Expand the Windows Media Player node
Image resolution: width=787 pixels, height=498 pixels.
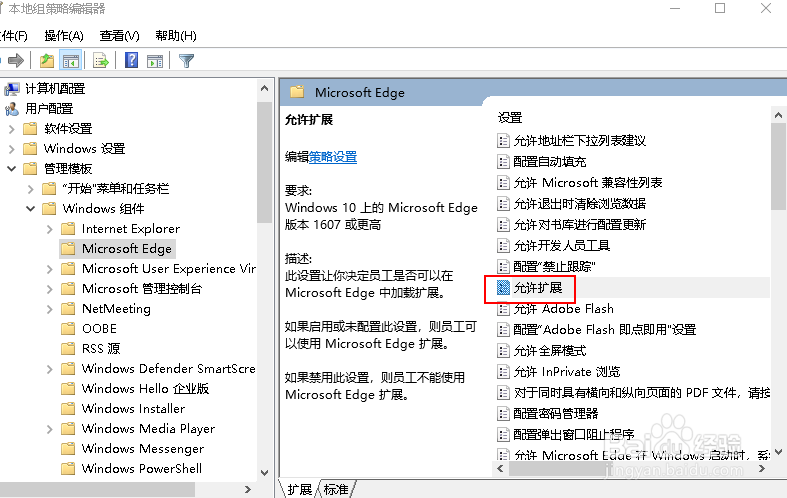click(x=50, y=429)
